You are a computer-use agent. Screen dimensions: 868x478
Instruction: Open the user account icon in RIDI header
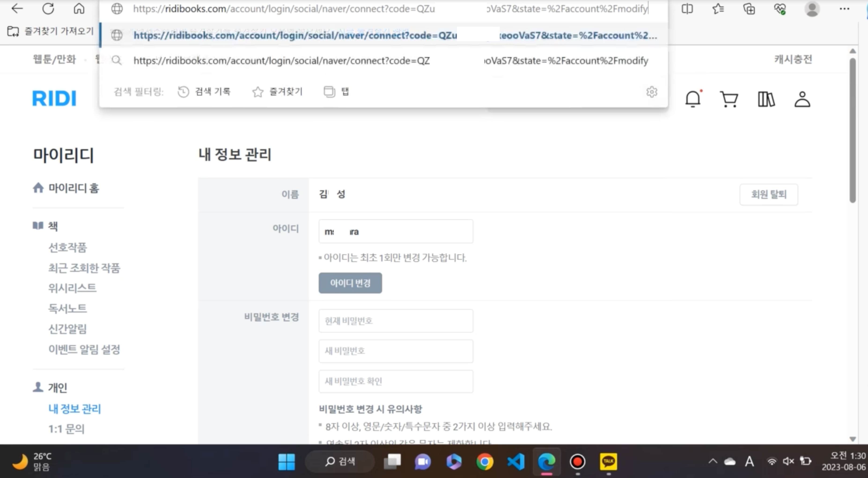[802, 99]
